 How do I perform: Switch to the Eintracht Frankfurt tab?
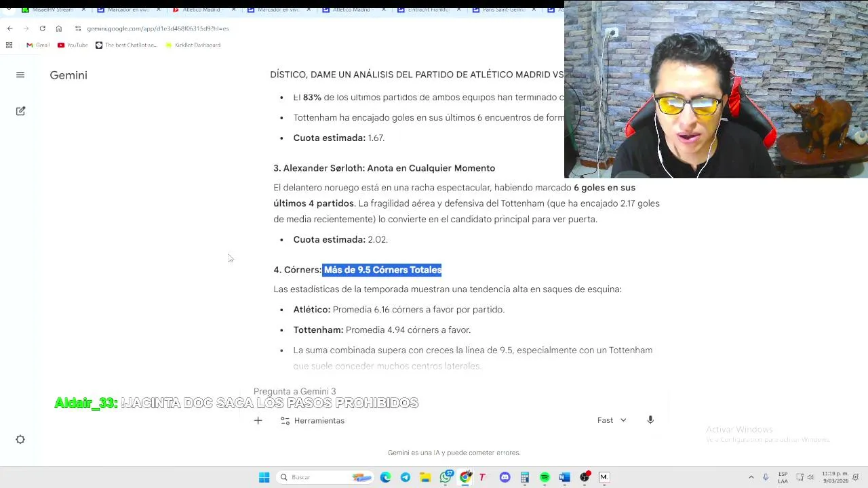point(429,9)
